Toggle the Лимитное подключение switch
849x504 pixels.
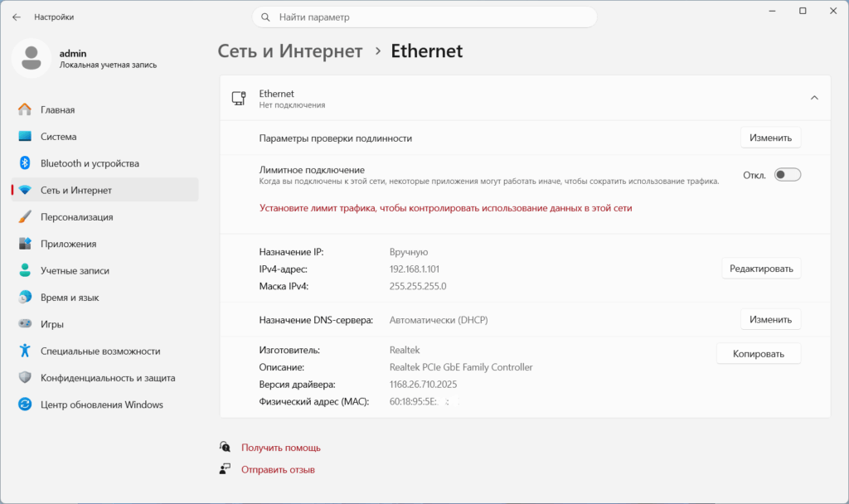point(788,175)
